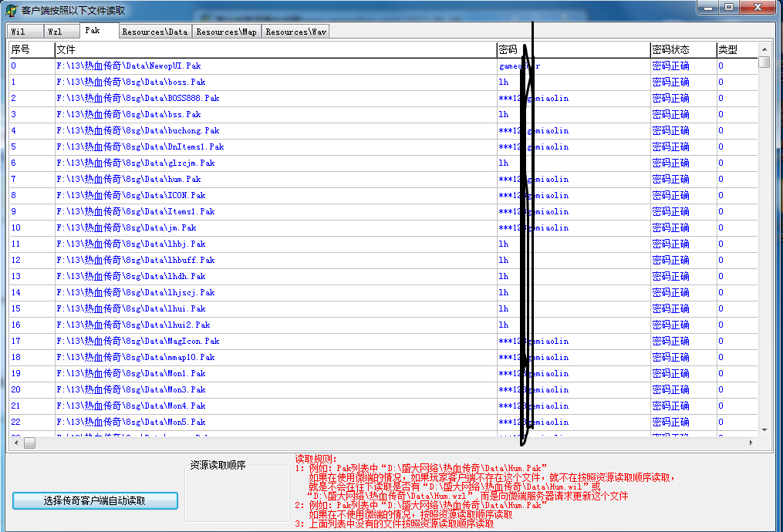Select the mmap10.Pak file entry
The height and width of the screenshot is (532, 783).
coord(136,357)
